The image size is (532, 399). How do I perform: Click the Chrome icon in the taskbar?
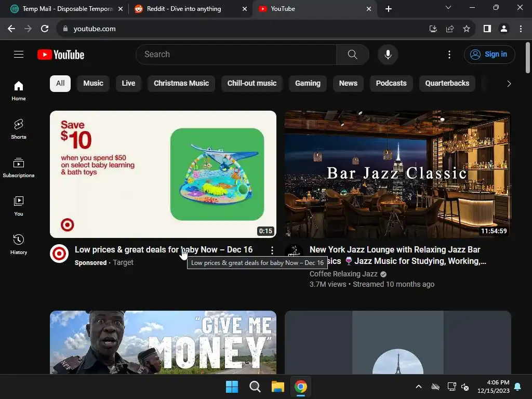click(301, 387)
